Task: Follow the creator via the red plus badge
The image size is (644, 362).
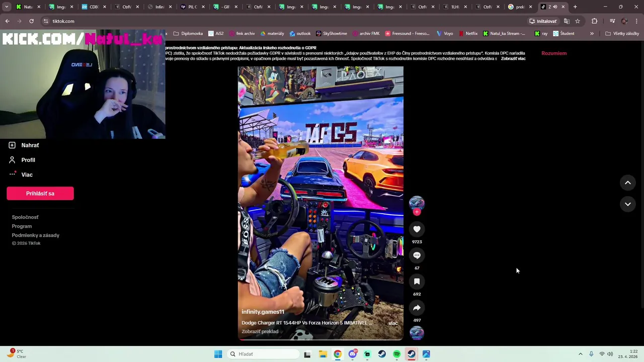Action: (417, 212)
